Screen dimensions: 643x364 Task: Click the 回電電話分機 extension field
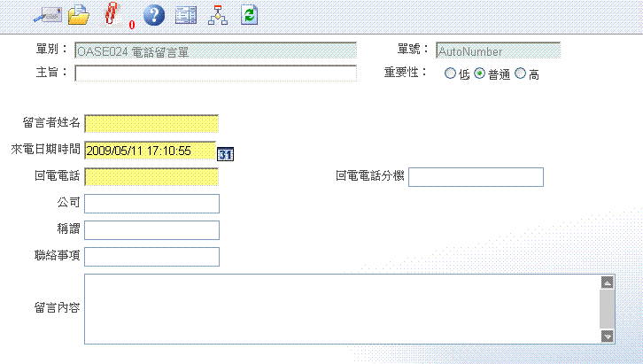point(476,177)
